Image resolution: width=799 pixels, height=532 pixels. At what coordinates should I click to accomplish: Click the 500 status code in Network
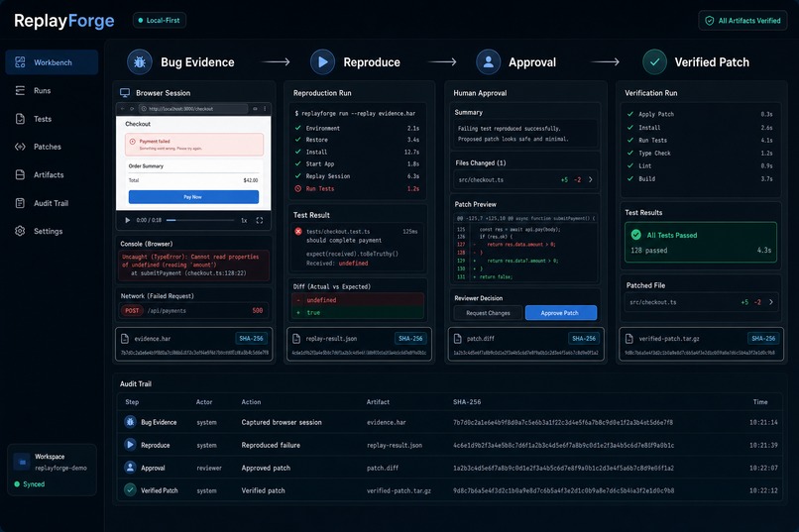coord(258,310)
